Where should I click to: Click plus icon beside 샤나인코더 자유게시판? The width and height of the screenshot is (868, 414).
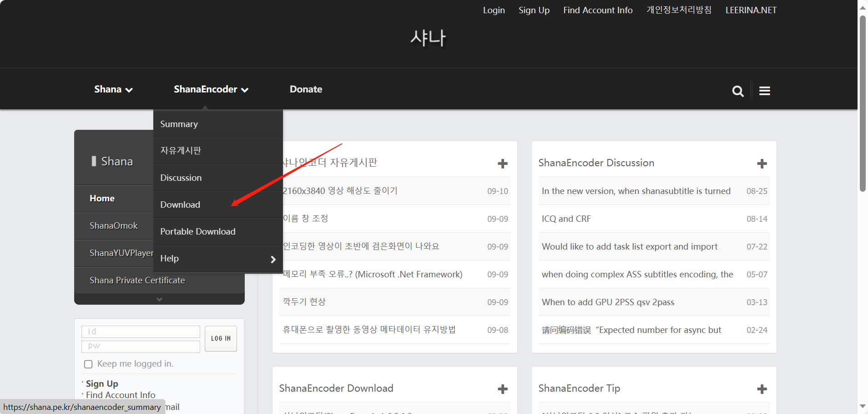tap(502, 164)
